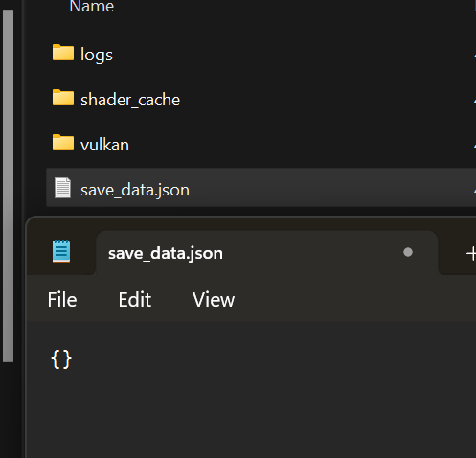The height and width of the screenshot is (458, 476).
Task: Open the View menu
Action: (x=214, y=300)
